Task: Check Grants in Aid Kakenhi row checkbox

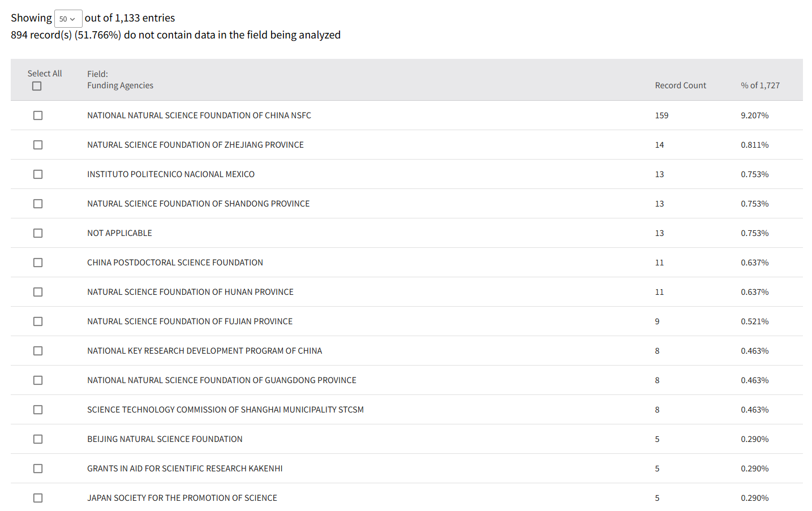Action: pyautogui.click(x=38, y=469)
